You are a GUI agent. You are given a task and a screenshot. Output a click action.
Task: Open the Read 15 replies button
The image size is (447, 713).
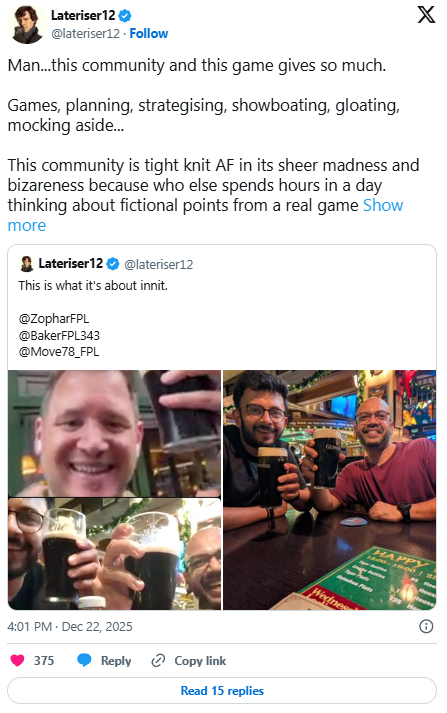pos(222,691)
